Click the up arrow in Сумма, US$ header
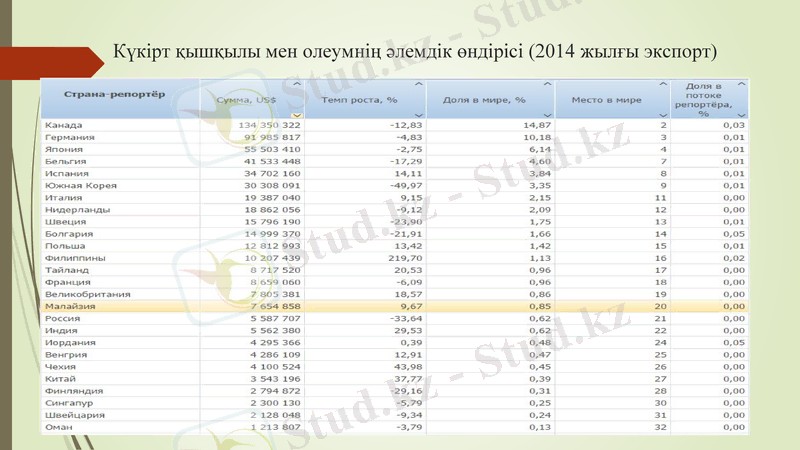 click(296, 84)
